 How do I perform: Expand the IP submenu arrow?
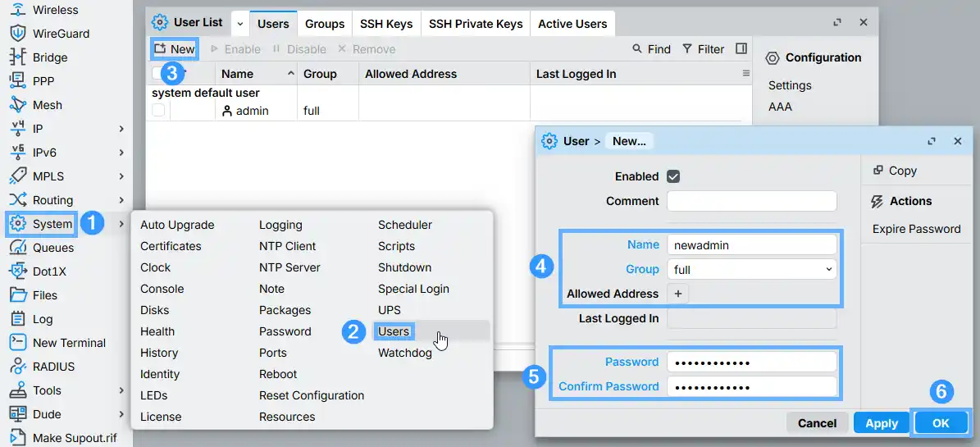click(x=121, y=128)
